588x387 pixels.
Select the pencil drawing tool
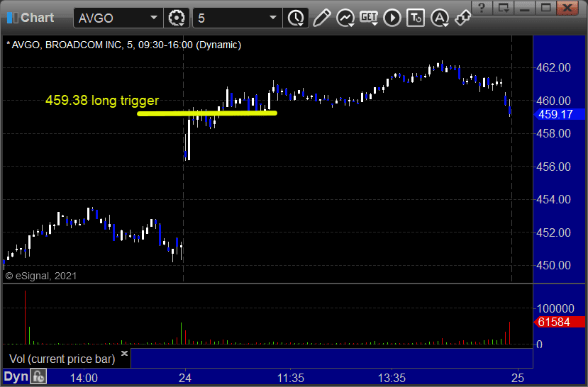tap(322, 18)
